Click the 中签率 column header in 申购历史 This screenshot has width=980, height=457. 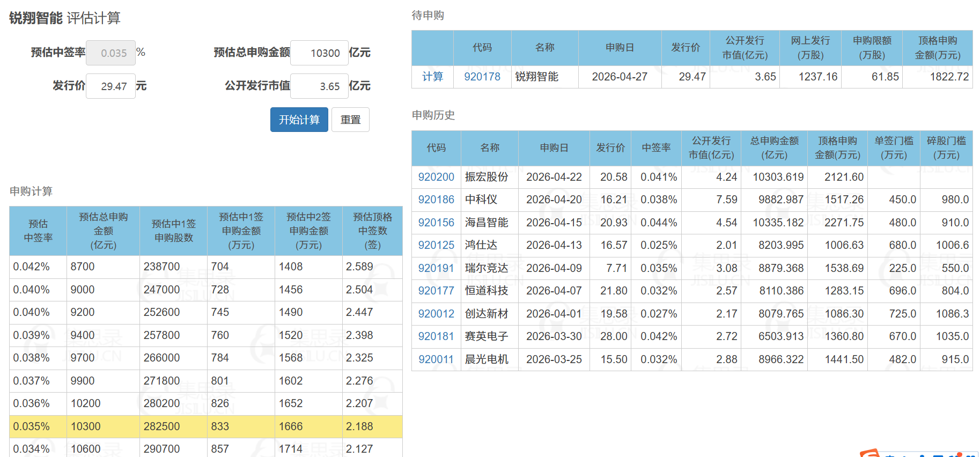coord(656,148)
